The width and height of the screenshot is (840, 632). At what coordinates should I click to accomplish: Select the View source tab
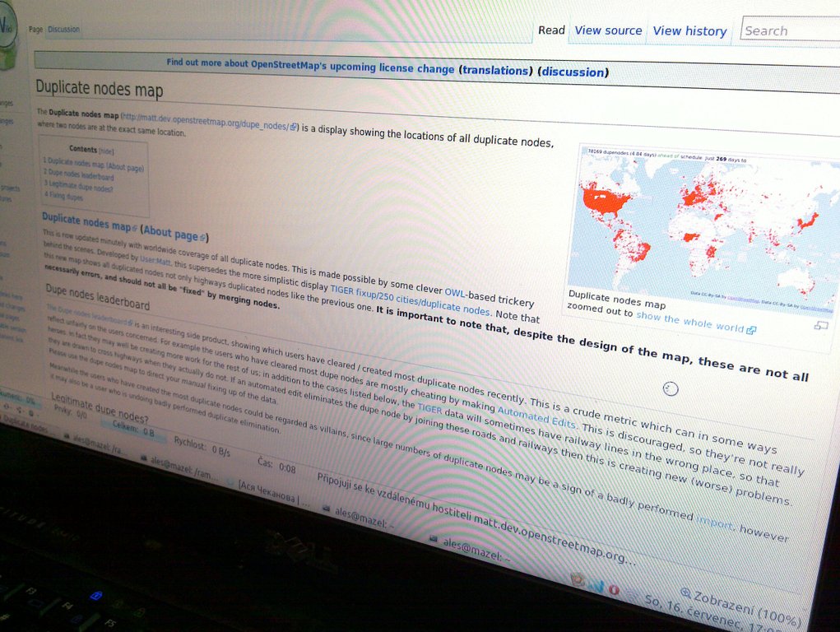click(608, 30)
